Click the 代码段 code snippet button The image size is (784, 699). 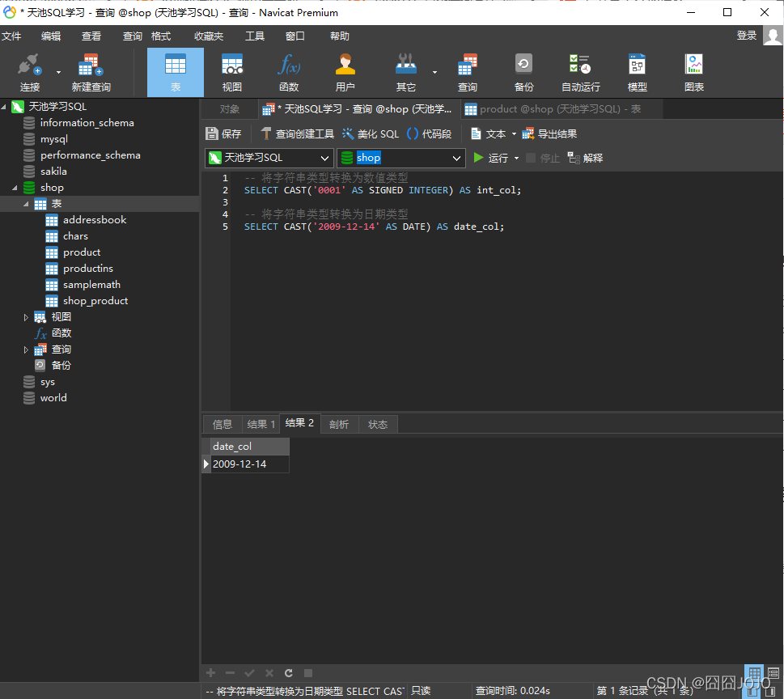pyautogui.click(x=430, y=134)
